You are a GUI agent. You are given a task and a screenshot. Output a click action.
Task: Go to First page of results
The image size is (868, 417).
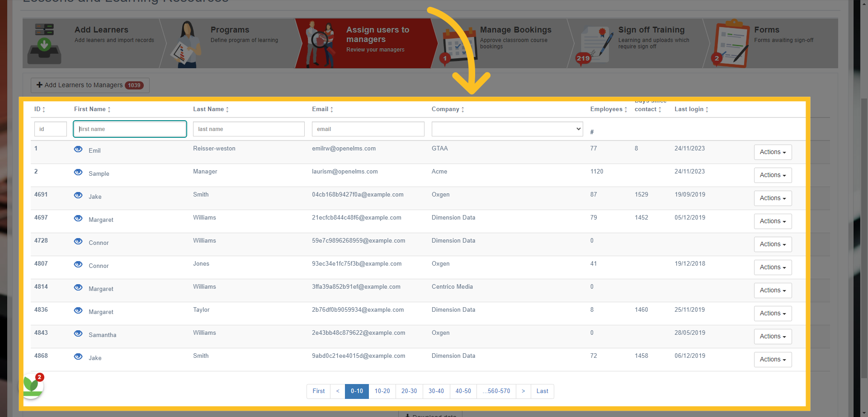pyautogui.click(x=319, y=391)
